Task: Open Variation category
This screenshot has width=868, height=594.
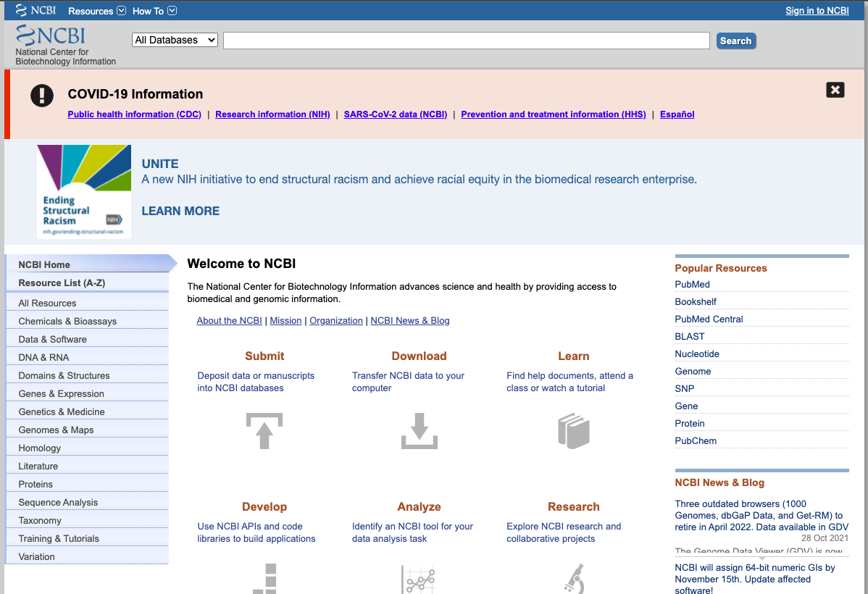Action: point(87,556)
